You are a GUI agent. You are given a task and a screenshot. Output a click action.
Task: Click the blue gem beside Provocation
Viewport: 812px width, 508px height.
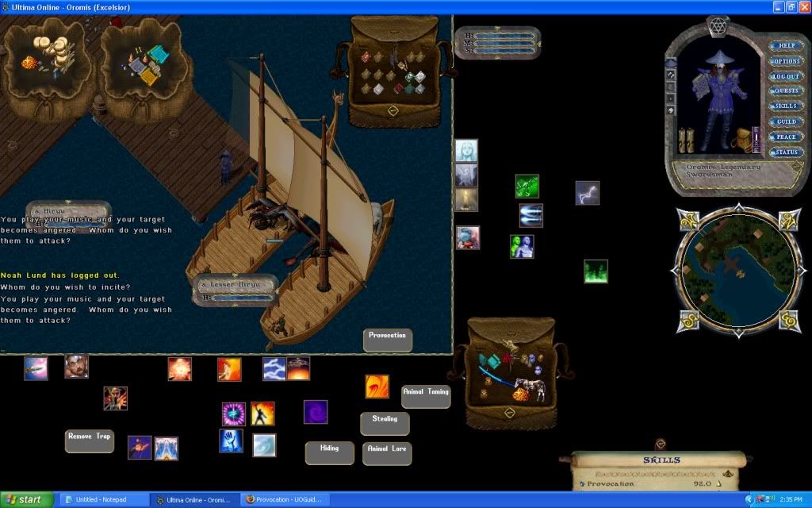point(582,484)
